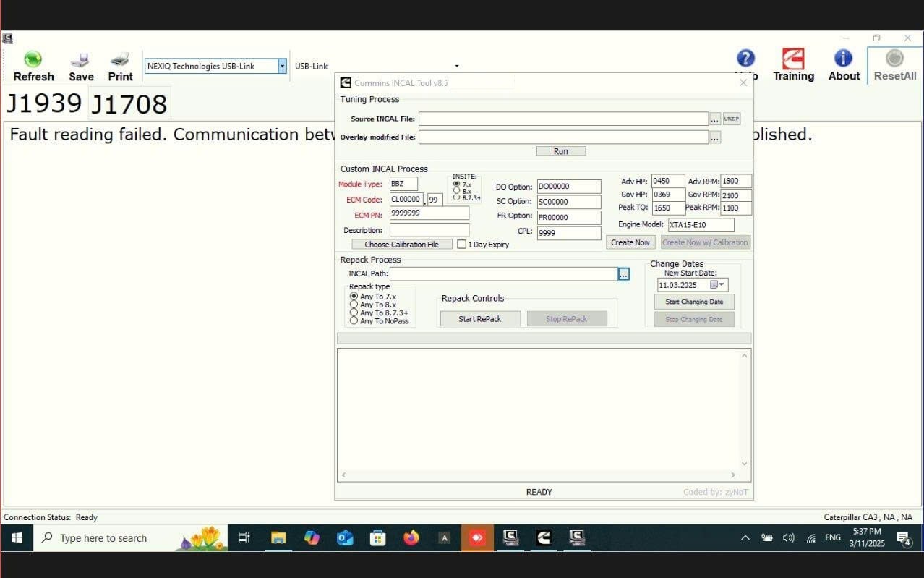Choose 'Any To 8.7.3+' repack type
The height and width of the screenshot is (578, 924).
[354, 313]
